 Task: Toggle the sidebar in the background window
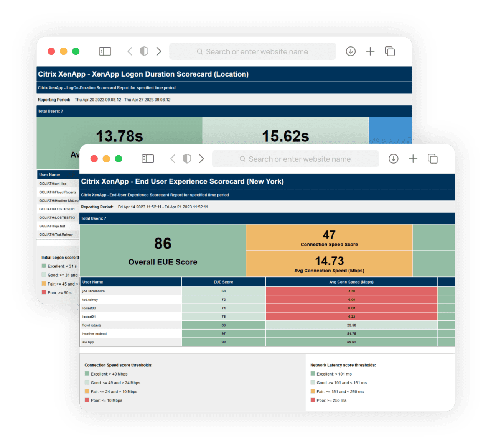(x=105, y=51)
